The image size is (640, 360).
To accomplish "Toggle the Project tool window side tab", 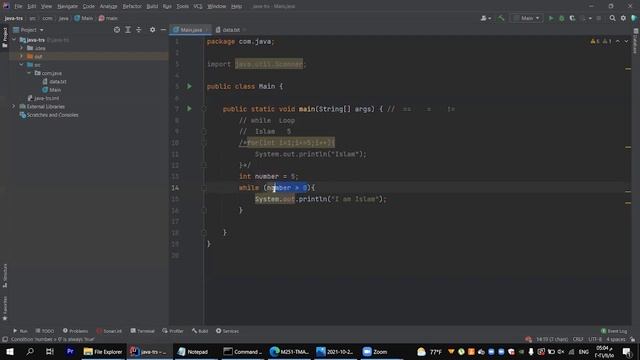I will point(4,38).
